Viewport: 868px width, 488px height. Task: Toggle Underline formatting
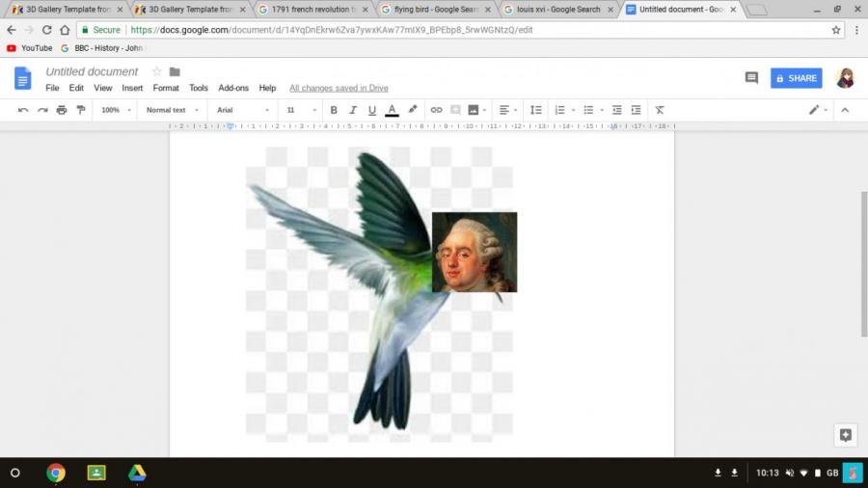[x=372, y=110]
